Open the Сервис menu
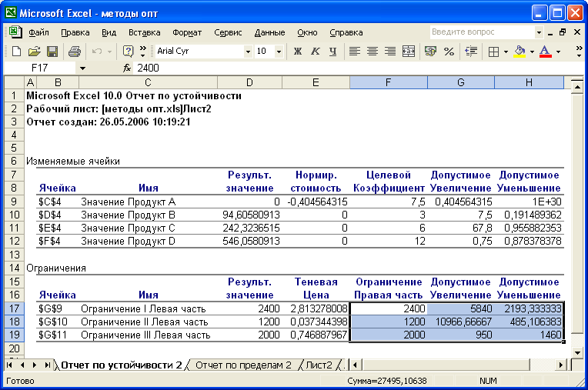 [x=228, y=32]
